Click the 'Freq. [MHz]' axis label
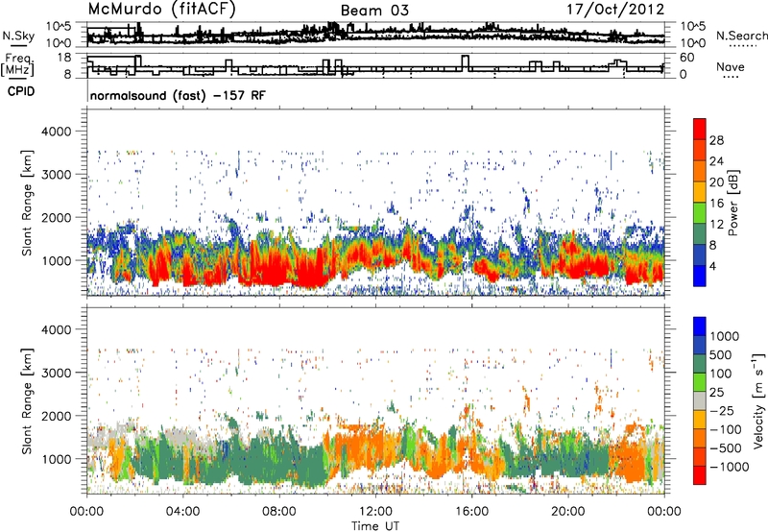The height and width of the screenshot is (532, 768). (18, 64)
